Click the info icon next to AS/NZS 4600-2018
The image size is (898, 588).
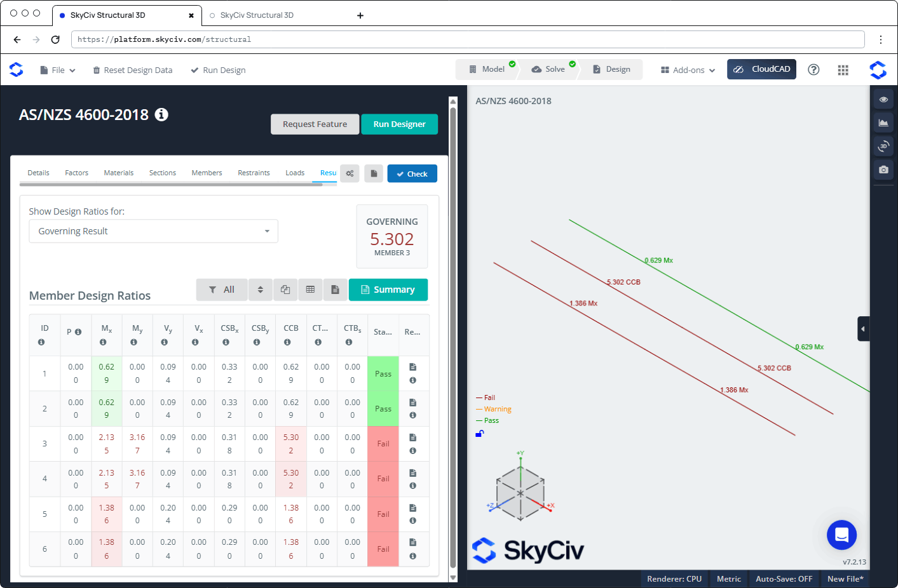(x=161, y=114)
